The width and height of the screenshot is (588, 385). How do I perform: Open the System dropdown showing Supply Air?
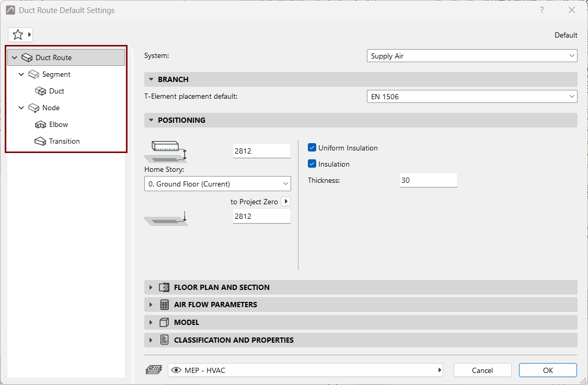pos(472,56)
